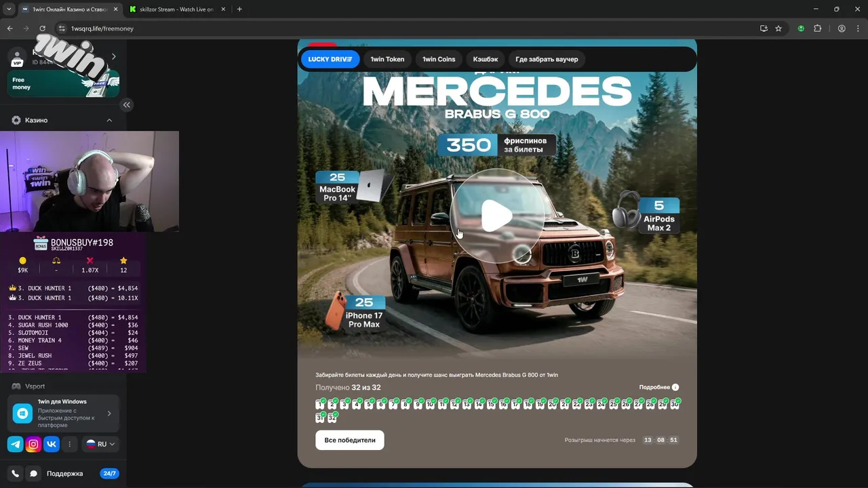Switch to the 1win Online Casino browser tab
Image resolution: width=868 pixels, height=488 pixels.
[69, 9]
